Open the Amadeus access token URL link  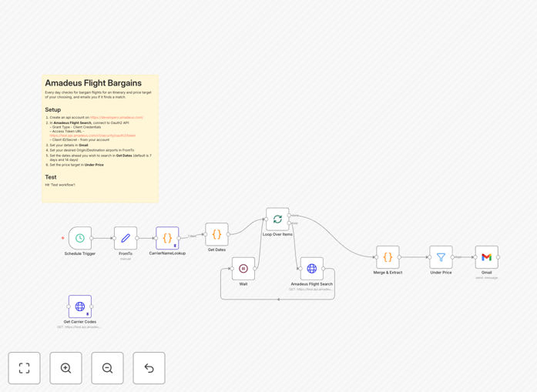tap(92, 136)
